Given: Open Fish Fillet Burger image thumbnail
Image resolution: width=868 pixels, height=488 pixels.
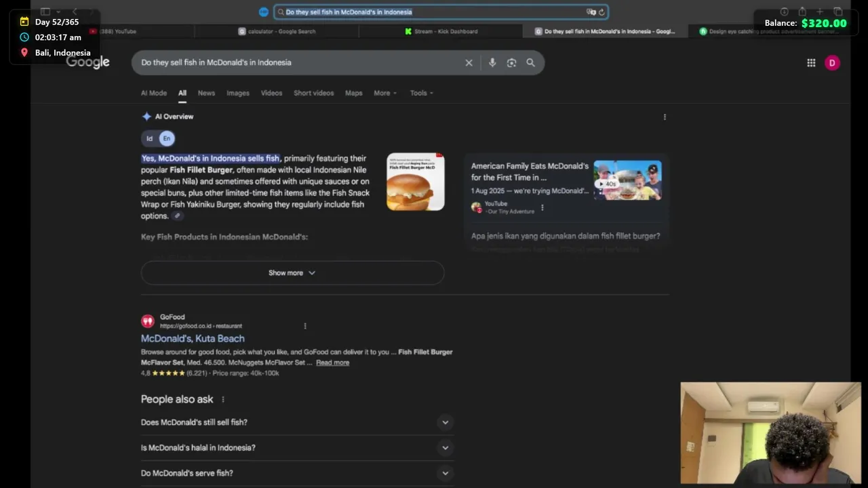Looking at the screenshot, I should [416, 182].
